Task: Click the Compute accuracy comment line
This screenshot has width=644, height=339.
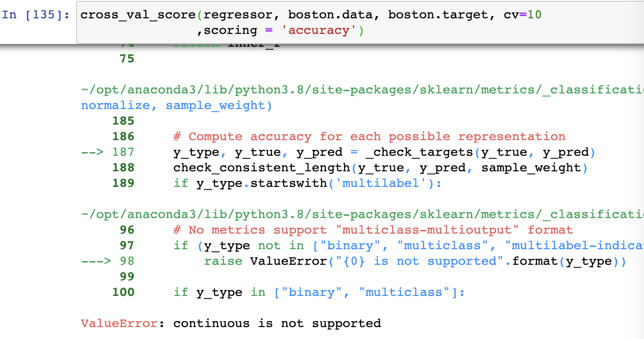Action: point(369,137)
